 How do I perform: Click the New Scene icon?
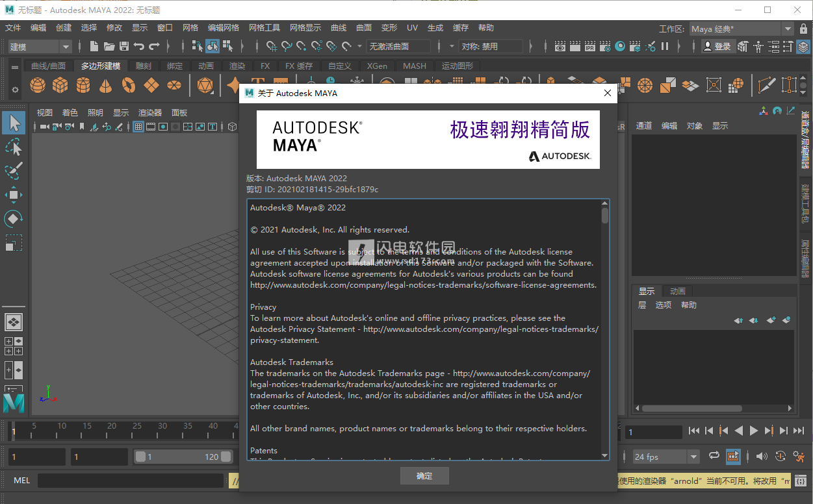tap(94, 46)
